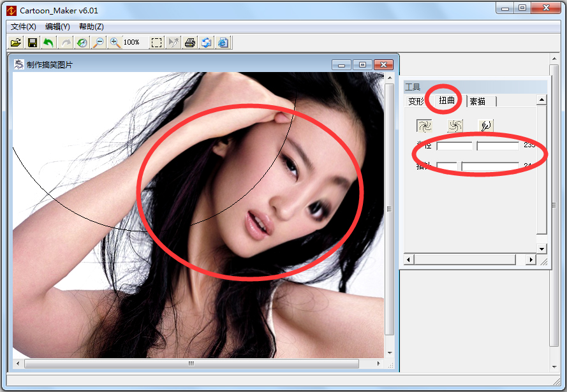567x392 pixels.
Task: Click the grayed pointer-pen toolbar icon
Action: [173, 43]
